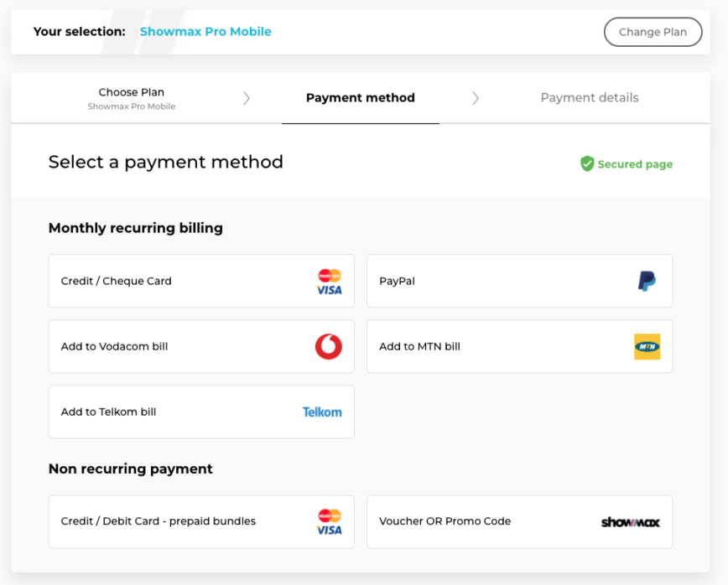728x585 pixels.
Task: Click the yellow MTN logo
Action: click(x=647, y=346)
